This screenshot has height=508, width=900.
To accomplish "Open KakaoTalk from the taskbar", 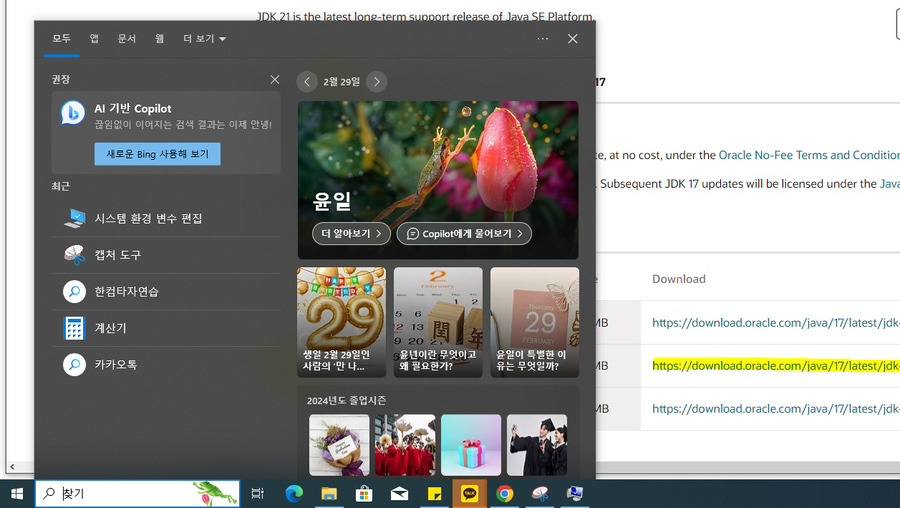I will 470,494.
